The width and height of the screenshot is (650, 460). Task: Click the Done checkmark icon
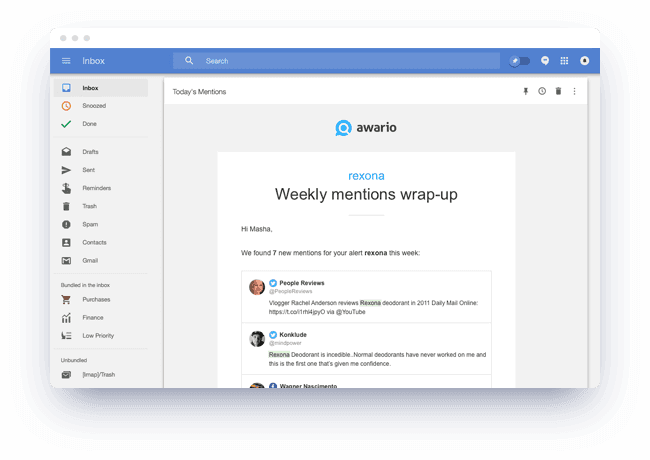[x=66, y=124]
